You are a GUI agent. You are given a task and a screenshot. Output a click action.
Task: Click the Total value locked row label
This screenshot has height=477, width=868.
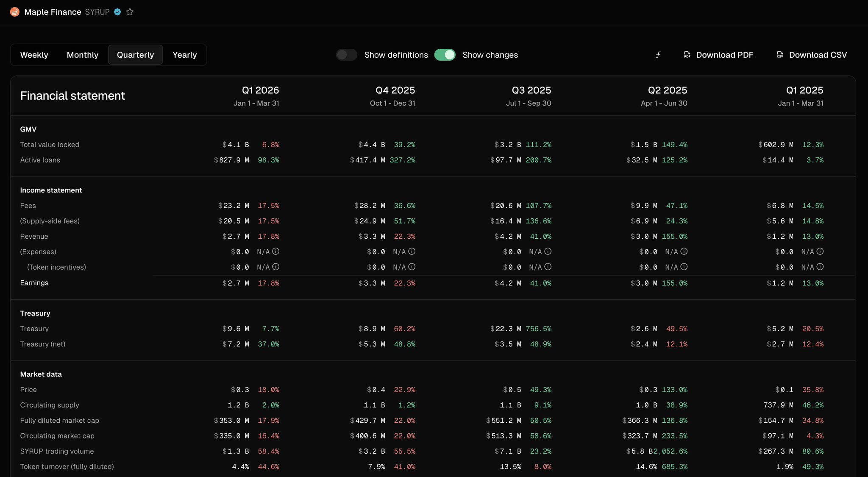pyautogui.click(x=50, y=145)
